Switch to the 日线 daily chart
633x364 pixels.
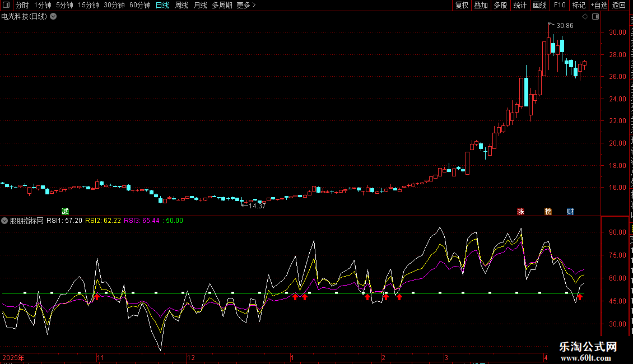pos(162,5)
